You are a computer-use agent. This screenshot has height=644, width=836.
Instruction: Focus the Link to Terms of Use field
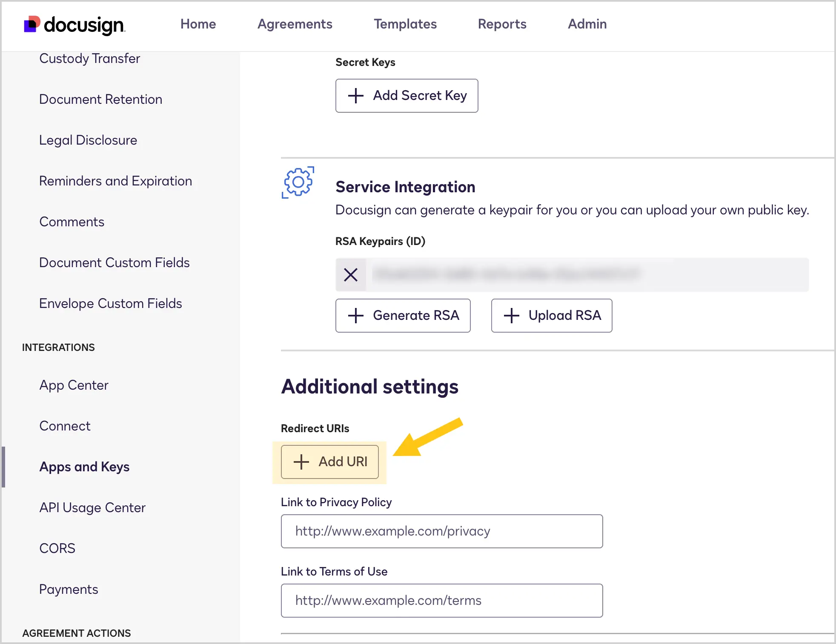[x=442, y=601]
